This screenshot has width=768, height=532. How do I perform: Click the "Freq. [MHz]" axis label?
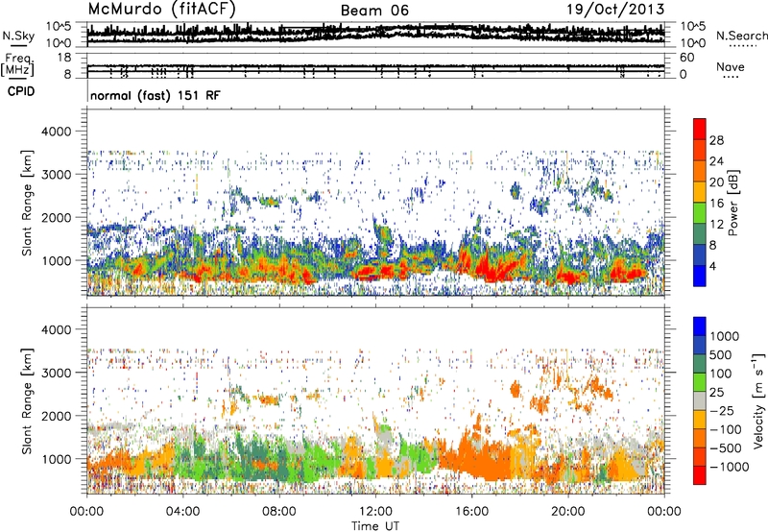[x=17, y=65]
